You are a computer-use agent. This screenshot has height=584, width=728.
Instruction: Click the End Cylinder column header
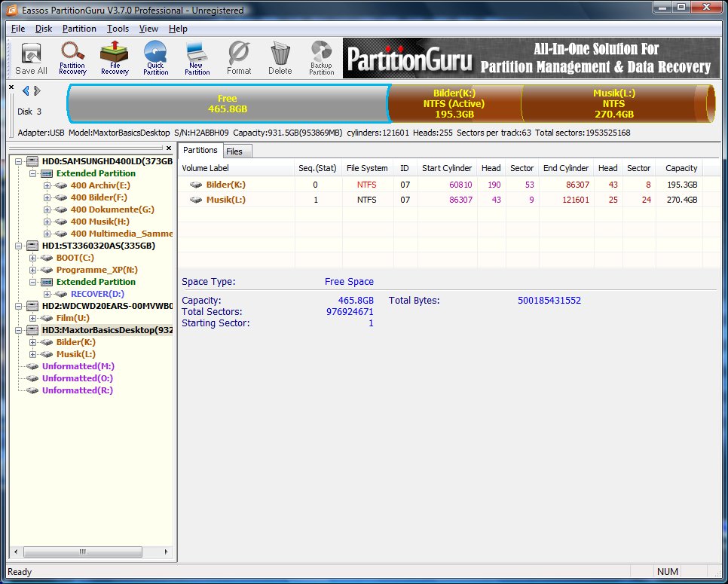[x=566, y=168]
